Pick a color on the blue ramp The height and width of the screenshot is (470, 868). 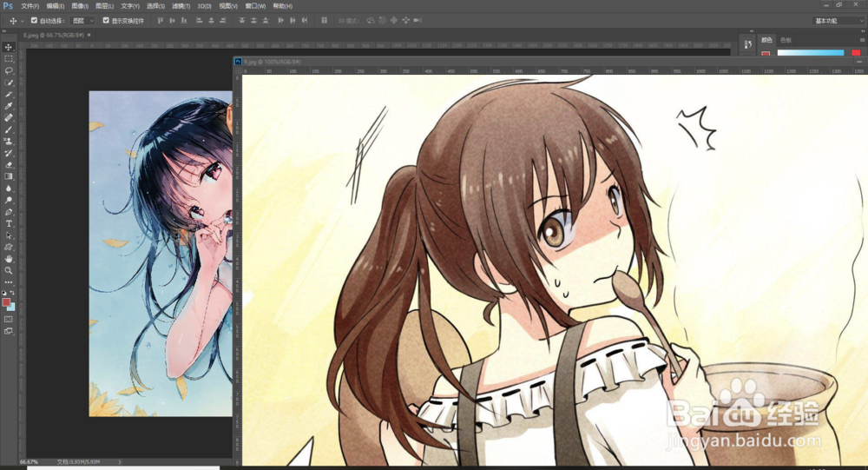pos(811,53)
